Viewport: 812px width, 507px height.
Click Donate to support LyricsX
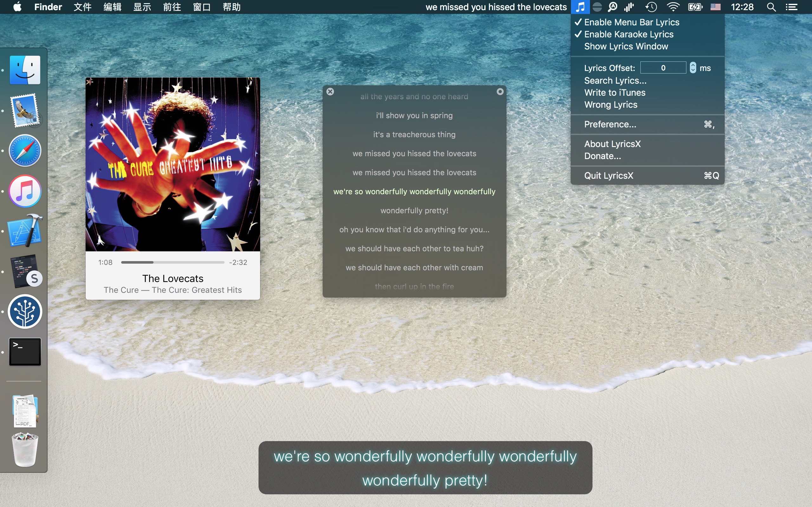coord(602,156)
